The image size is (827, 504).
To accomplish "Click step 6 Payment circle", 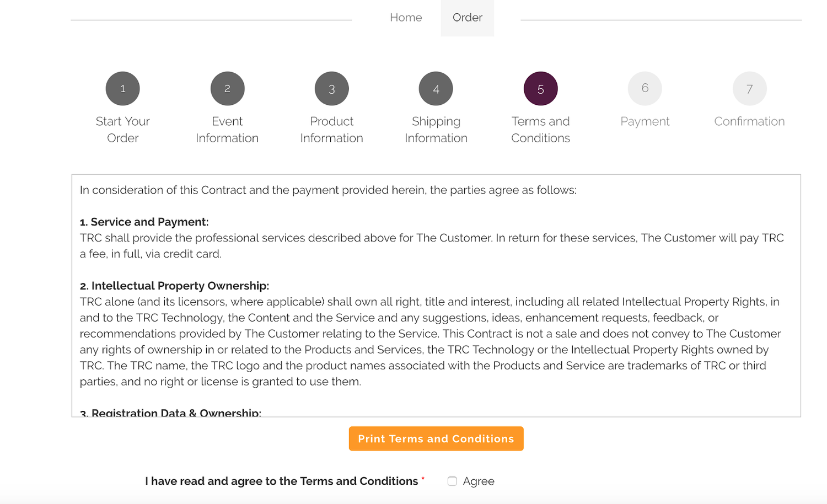I will (x=645, y=88).
